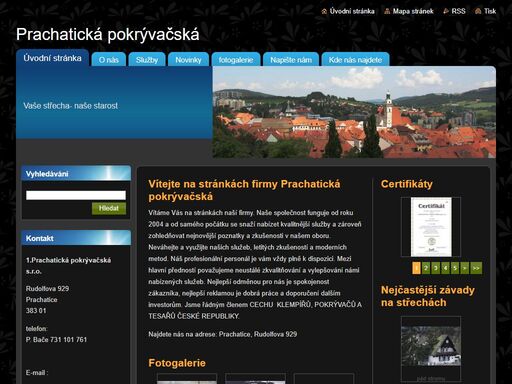
Task: Open the fotogalerie tab
Action: [236, 59]
